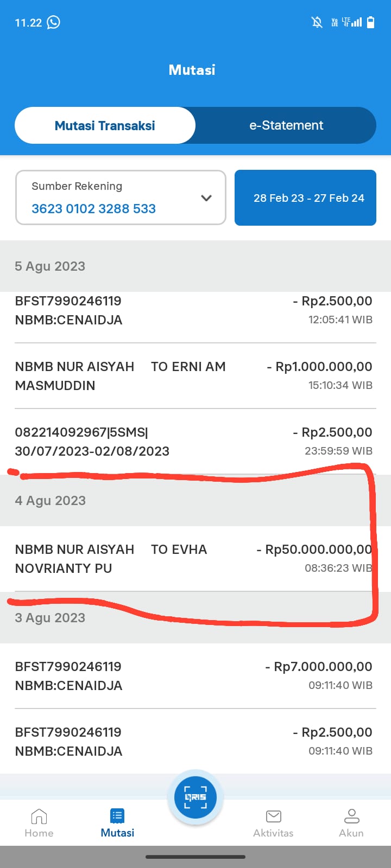Screen dimensions: 391x868
Task: Open the 082214092967|5SMS| fee transaction
Action: coord(193,442)
